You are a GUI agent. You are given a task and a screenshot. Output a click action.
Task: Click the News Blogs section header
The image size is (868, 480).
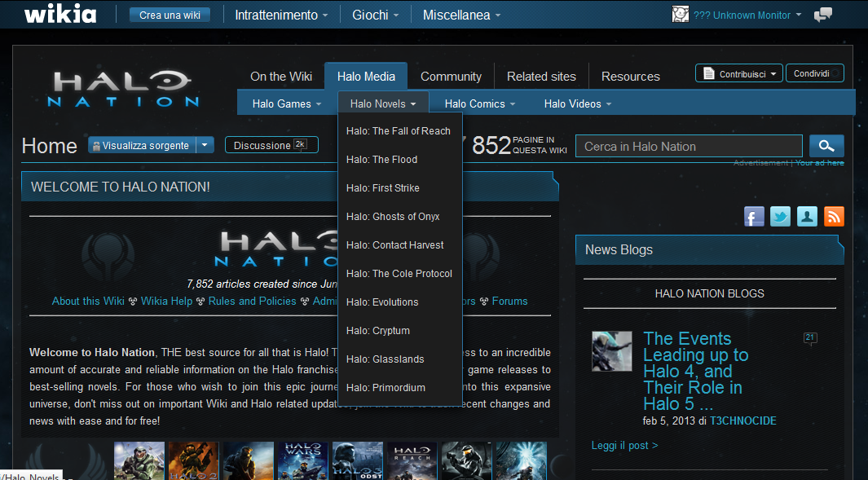(710, 249)
